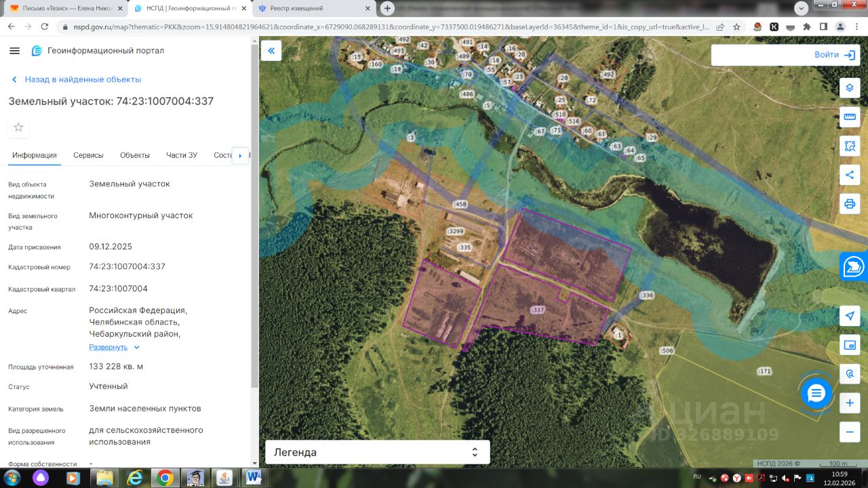Viewport: 868px width, 488px height.
Task: Click the parcel label :458 on the map
Action: point(460,204)
